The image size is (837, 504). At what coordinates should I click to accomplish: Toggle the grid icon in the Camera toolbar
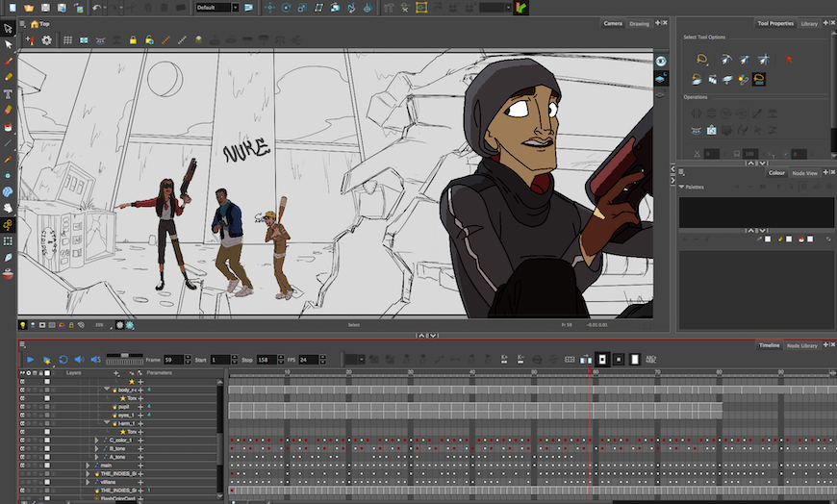67,40
